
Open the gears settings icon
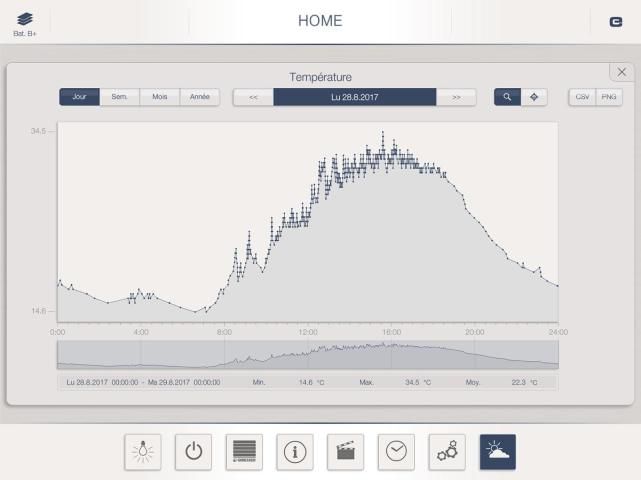point(447,452)
